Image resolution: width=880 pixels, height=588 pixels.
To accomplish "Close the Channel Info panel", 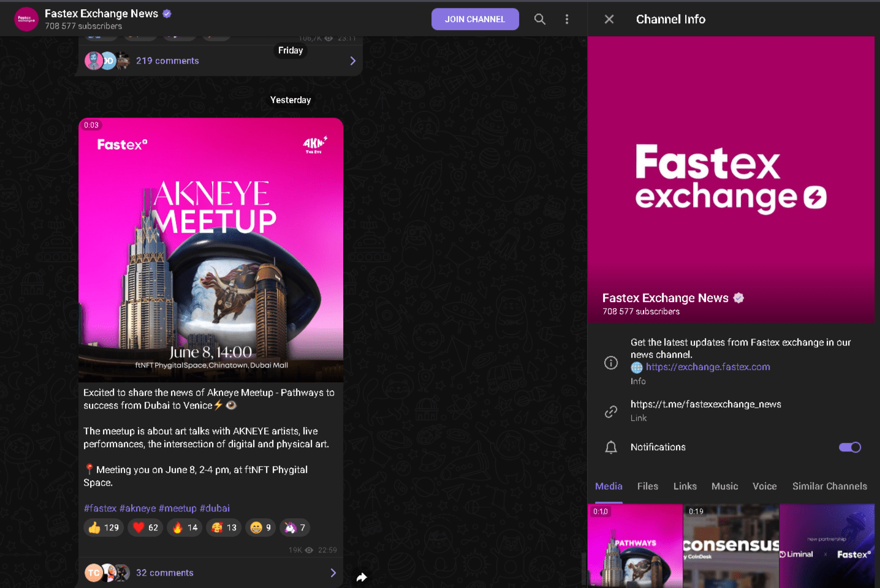I will 609,19.
